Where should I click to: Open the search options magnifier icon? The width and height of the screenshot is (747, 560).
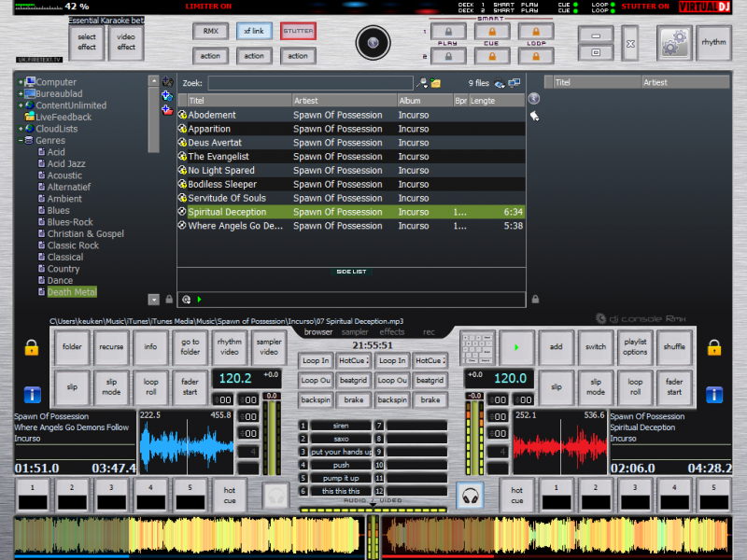422,83
